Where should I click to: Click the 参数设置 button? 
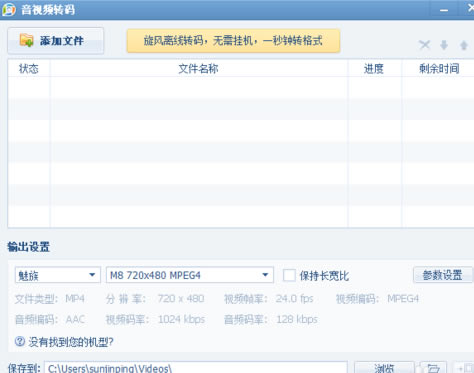point(443,275)
